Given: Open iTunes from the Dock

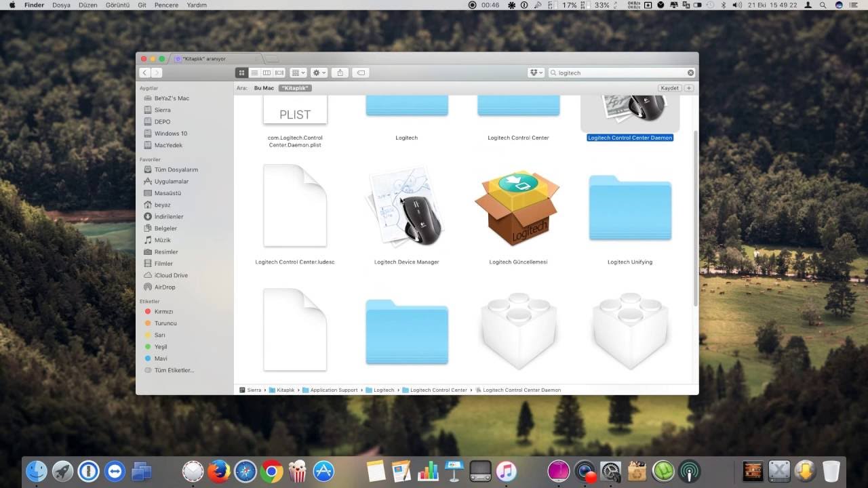Looking at the screenshot, I should pos(506,471).
